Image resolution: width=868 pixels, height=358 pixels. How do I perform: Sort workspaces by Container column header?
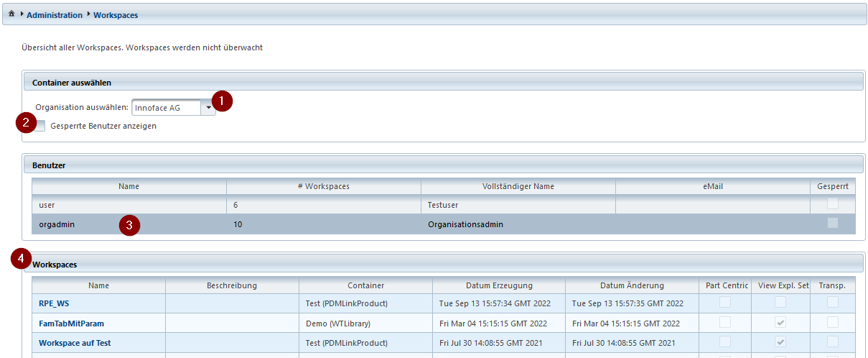[365, 285]
